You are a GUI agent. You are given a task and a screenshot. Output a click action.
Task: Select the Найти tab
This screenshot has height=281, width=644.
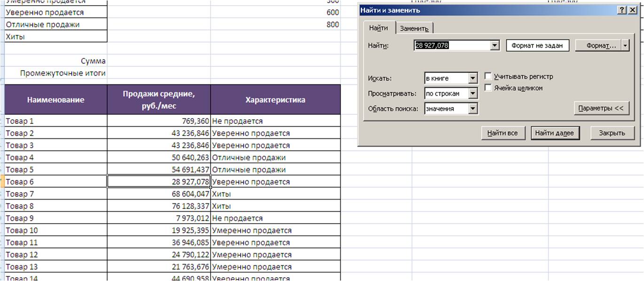378,28
